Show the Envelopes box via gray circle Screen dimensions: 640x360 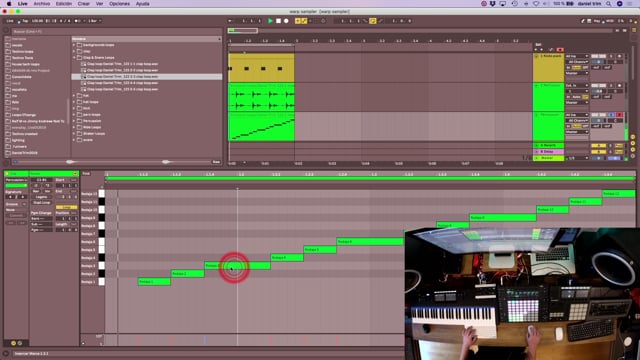(x=20, y=343)
